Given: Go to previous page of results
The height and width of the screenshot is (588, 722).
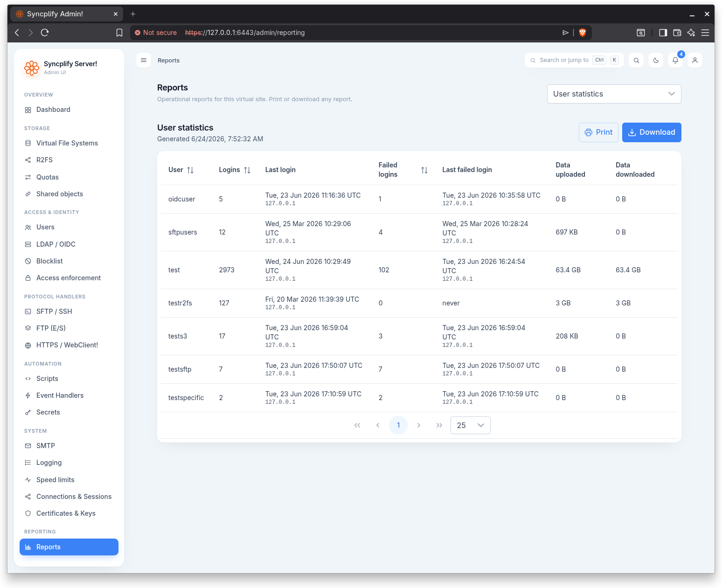Looking at the screenshot, I should pyautogui.click(x=378, y=425).
